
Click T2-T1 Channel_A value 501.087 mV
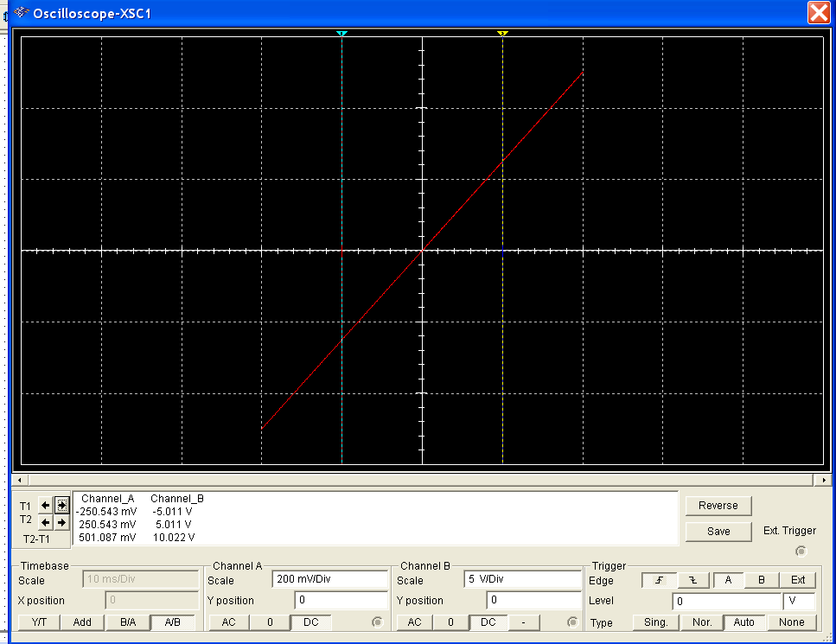pos(107,538)
